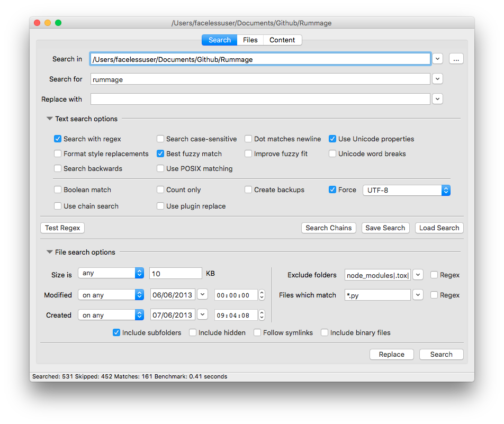504x424 pixels.
Task: Open the UTF-8 encoding dropdown
Action: 406,190
